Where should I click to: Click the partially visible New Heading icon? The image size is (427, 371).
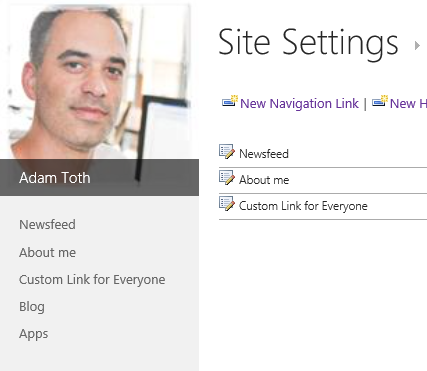tap(380, 101)
